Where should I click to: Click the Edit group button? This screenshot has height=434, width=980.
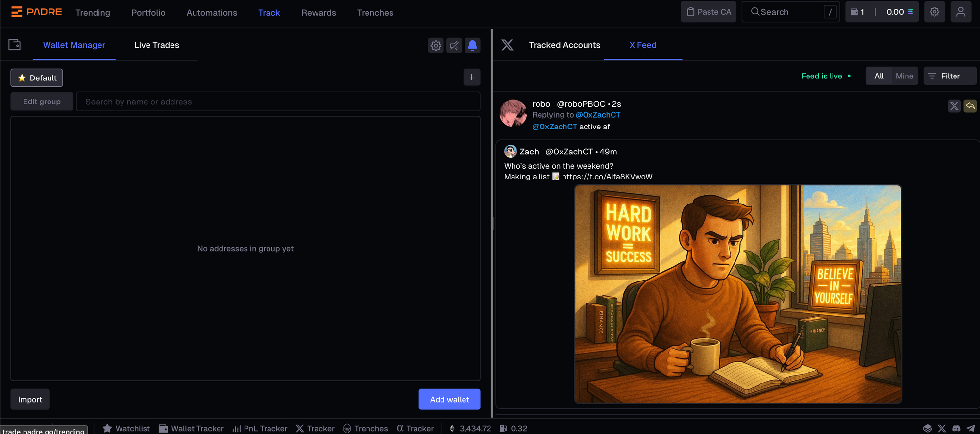point(42,102)
